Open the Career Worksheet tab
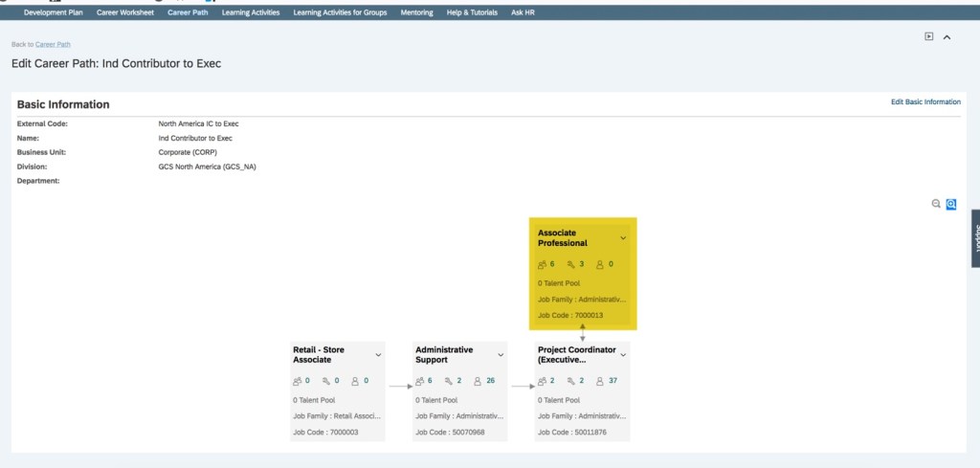 (125, 12)
